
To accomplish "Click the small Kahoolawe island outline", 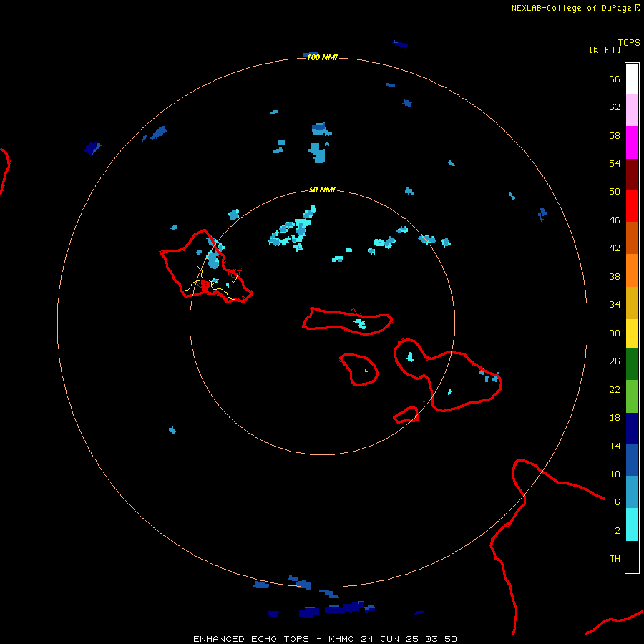I will coord(406,414).
